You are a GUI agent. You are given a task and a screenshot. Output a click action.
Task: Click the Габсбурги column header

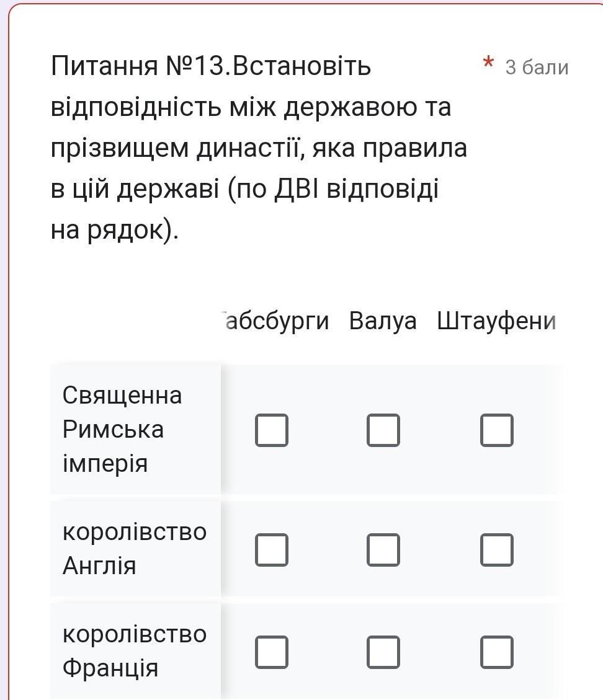275,321
